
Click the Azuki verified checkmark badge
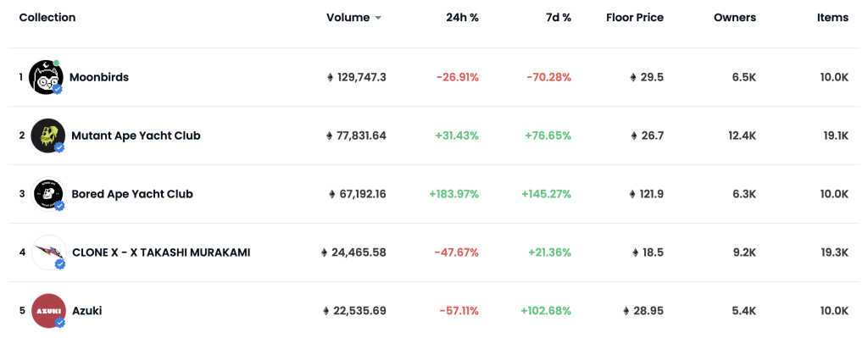pos(60,323)
